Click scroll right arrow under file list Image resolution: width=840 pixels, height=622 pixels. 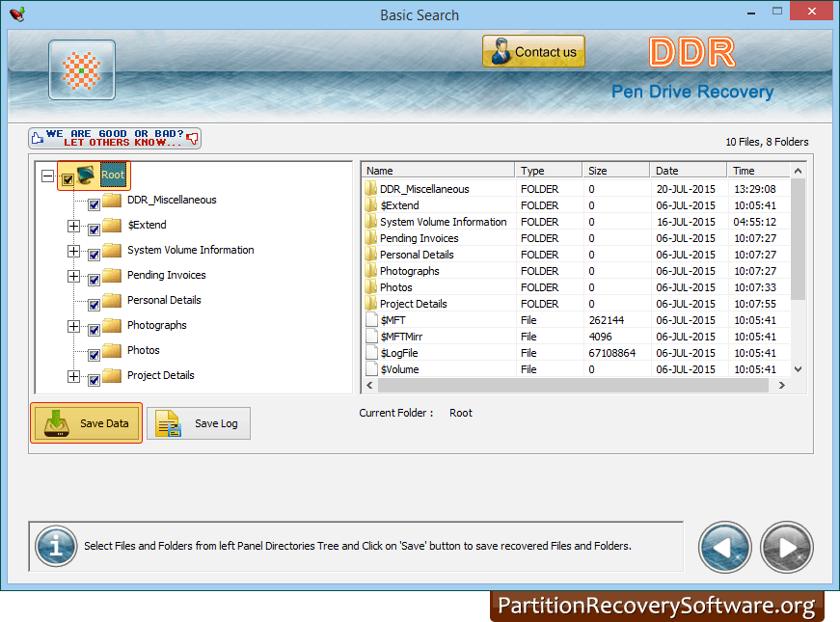781,385
